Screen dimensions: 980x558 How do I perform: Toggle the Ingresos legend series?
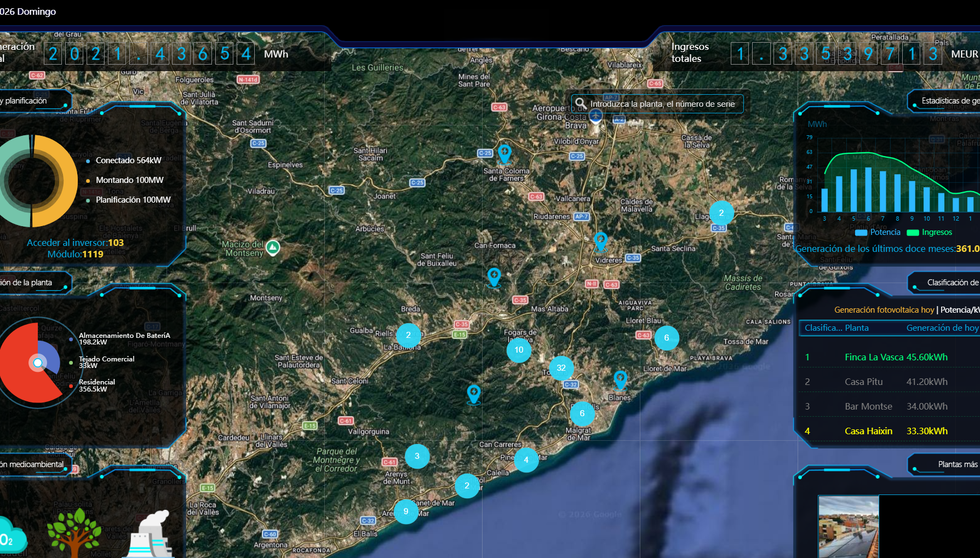930,232
